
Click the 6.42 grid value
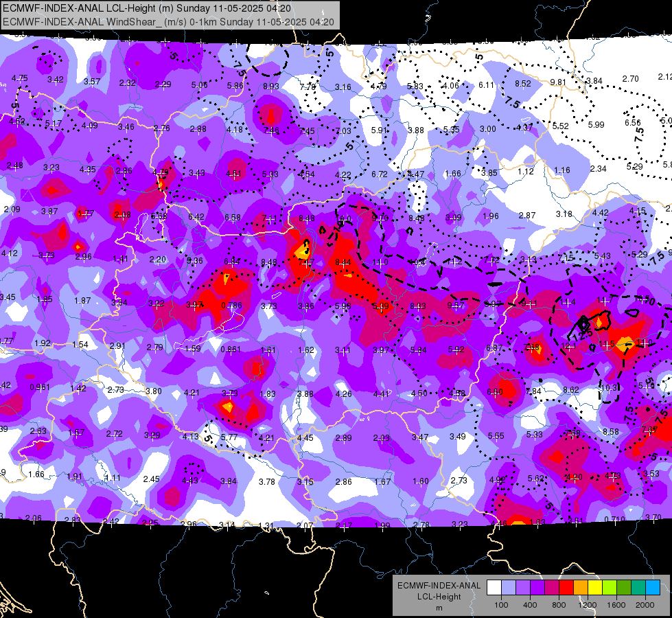(x=196, y=216)
